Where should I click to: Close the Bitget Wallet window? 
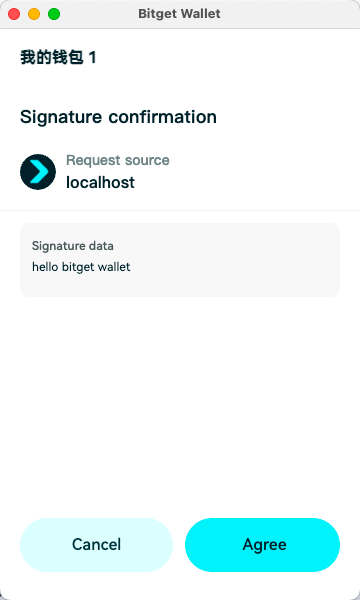click(14, 14)
